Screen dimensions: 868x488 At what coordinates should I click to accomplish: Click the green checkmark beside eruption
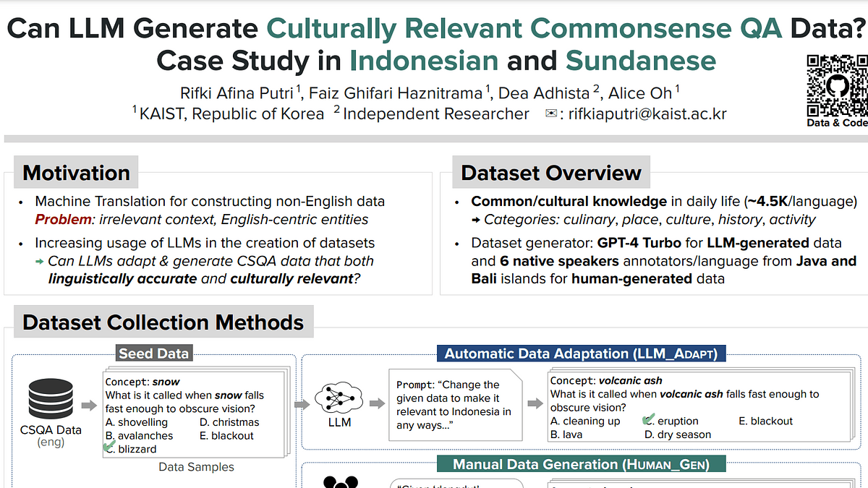[648, 419]
